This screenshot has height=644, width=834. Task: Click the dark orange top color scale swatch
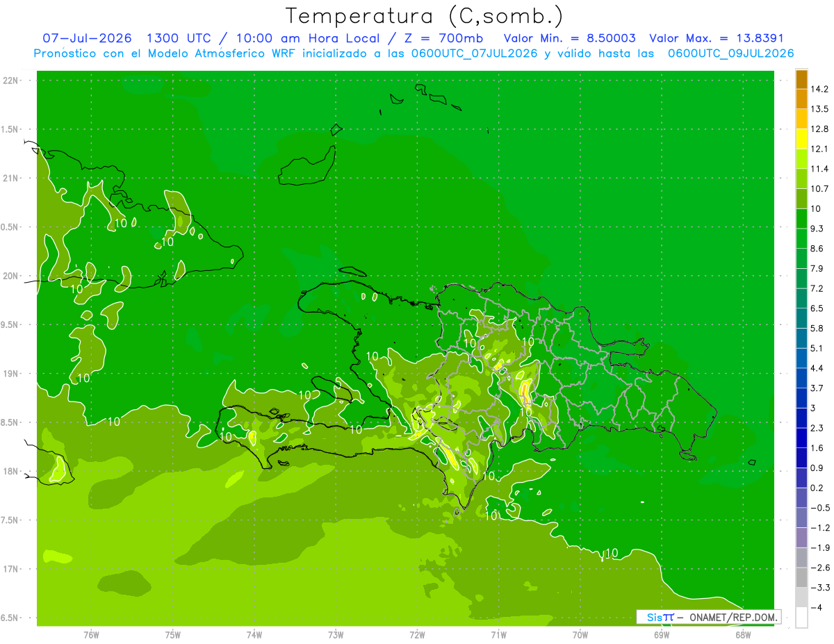coord(801,79)
